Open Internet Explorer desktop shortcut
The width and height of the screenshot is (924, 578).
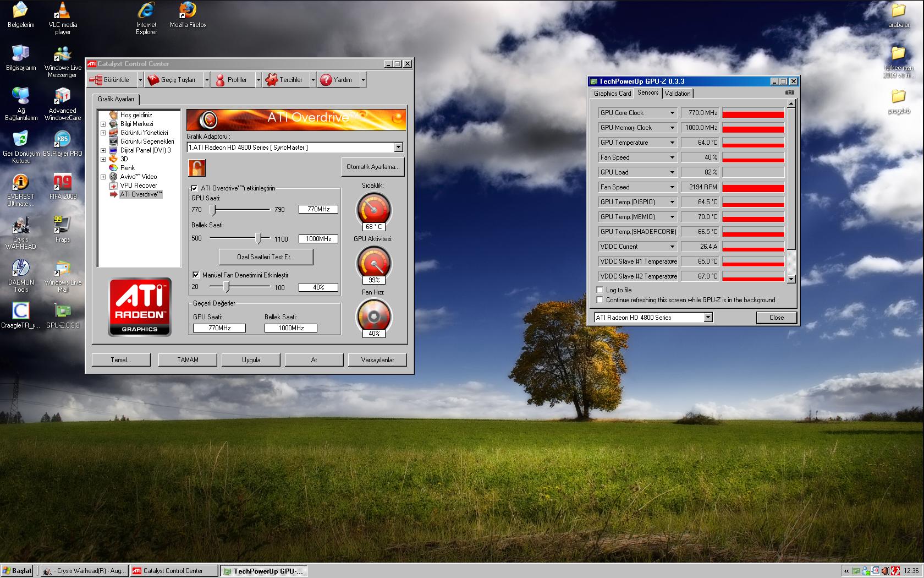(x=146, y=18)
